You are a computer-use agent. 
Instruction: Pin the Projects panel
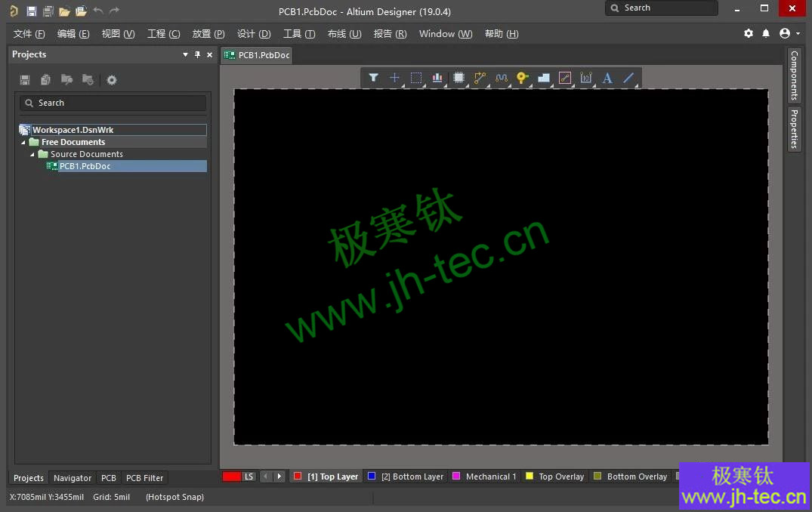[x=197, y=54]
